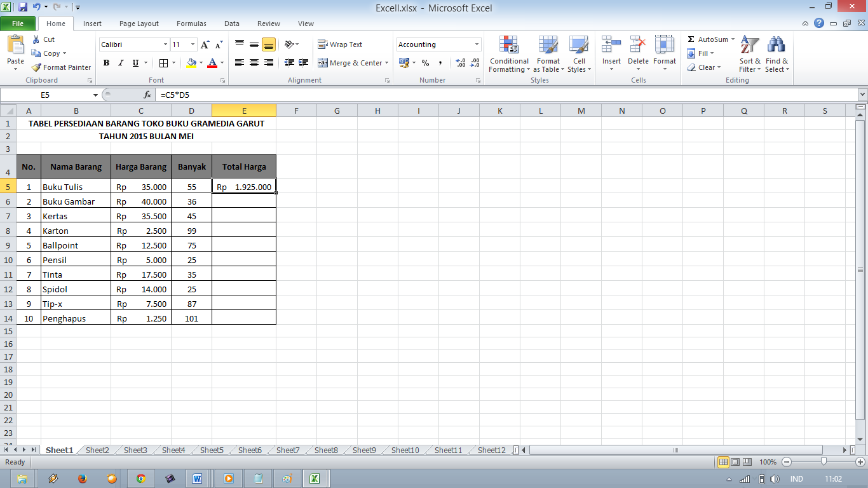This screenshot has width=868, height=488.
Task: Align text right
Action: point(268,63)
